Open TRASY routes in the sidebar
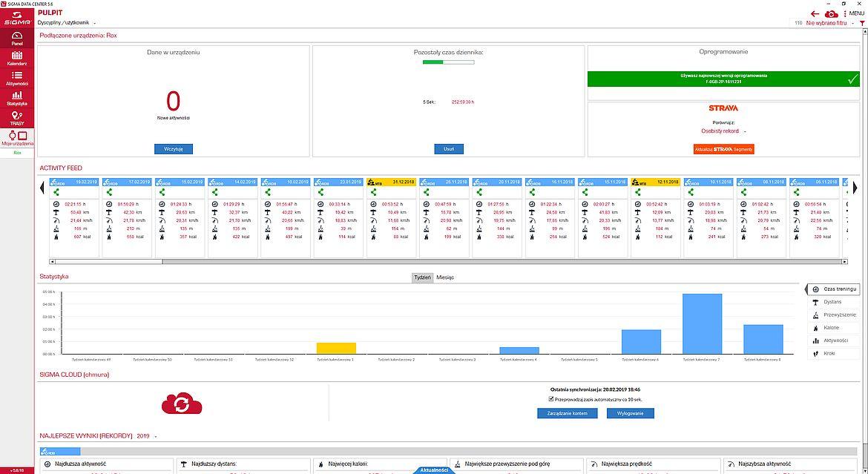 pyautogui.click(x=16, y=118)
